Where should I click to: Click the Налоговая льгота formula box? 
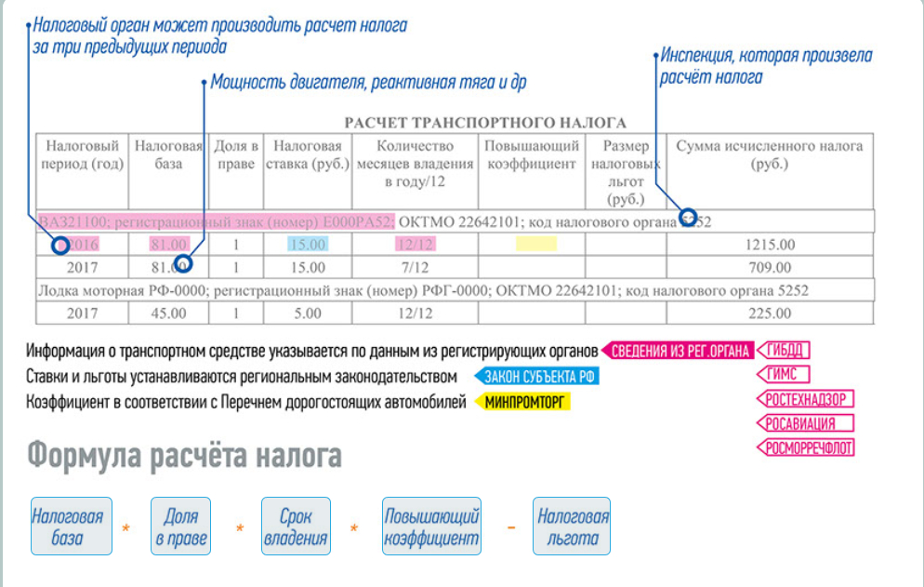point(572,527)
